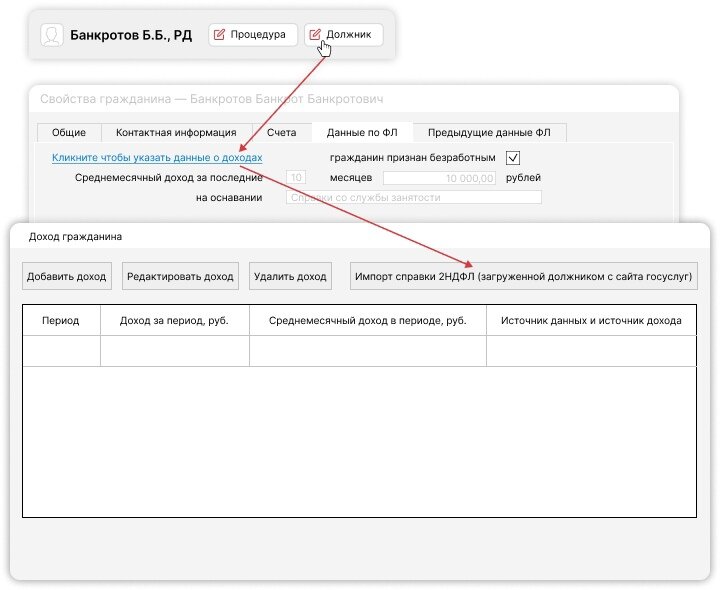Open the Должник edit button
Viewport: 720px width, 590px height.
tap(343, 35)
